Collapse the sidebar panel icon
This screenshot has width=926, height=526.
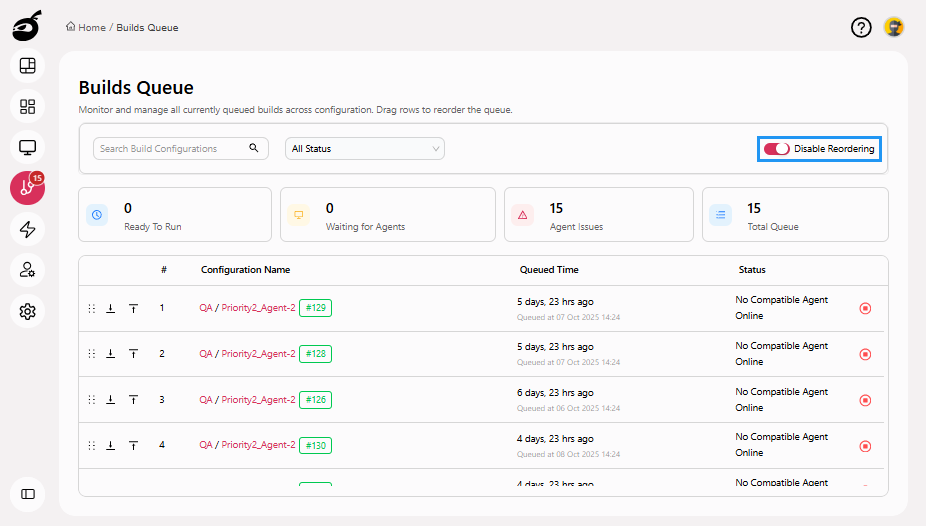tap(28, 494)
